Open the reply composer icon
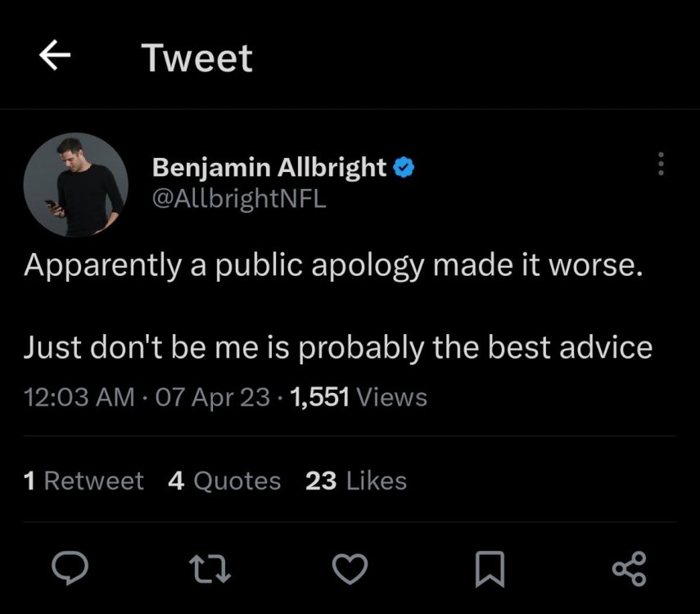The width and height of the screenshot is (700, 614). [72, 568]
